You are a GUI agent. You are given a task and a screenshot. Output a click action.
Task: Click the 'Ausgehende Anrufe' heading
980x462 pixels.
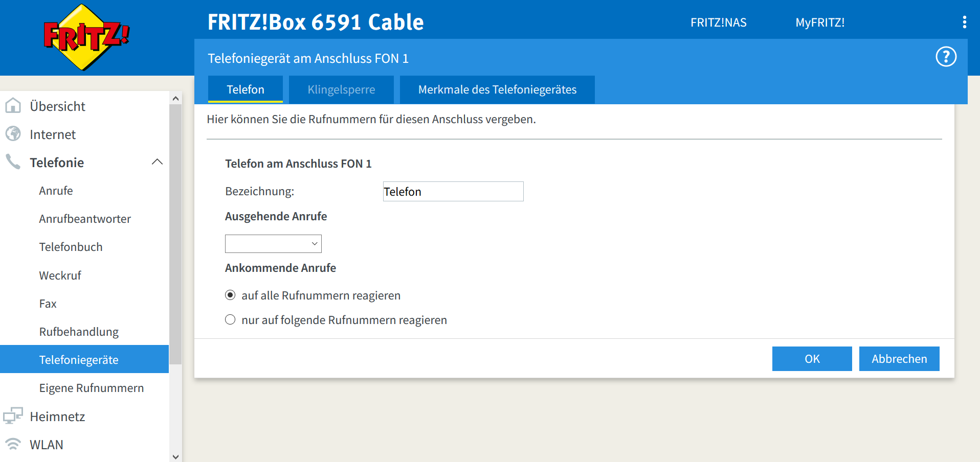click(x=276, y=216)
